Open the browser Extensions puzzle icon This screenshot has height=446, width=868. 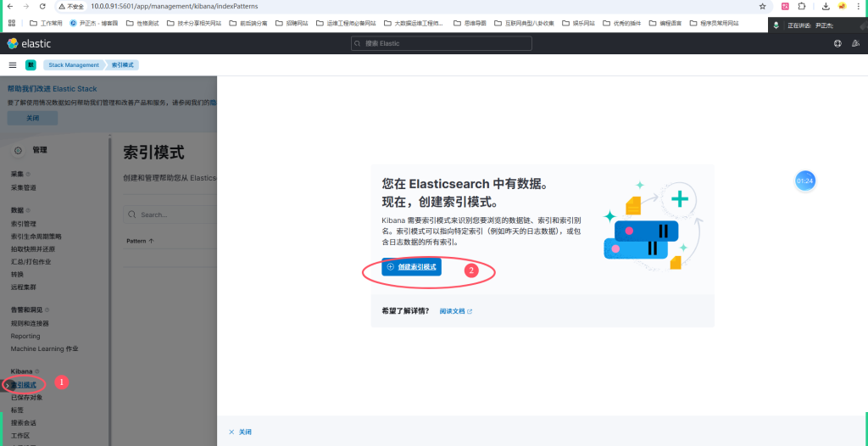pos(802,6)
